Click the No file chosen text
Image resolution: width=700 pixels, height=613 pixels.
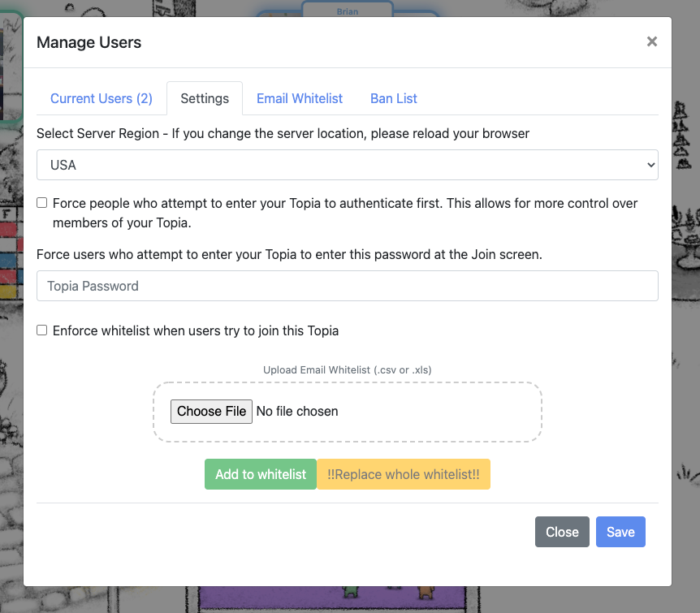coord(297,412)
